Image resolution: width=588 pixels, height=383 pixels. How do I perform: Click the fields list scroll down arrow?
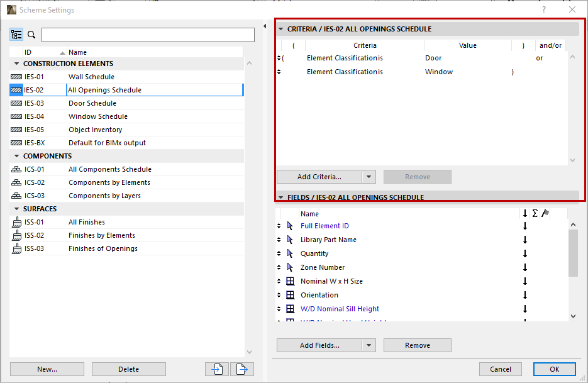coord(573,316)
